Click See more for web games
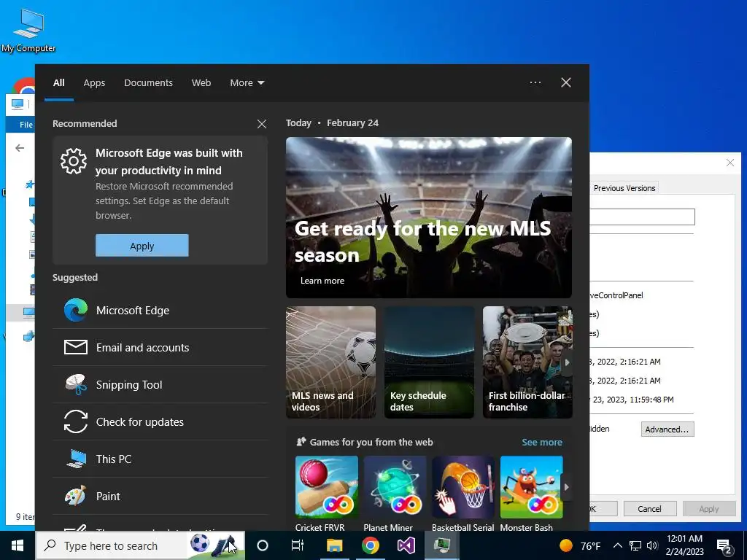The image size is (747, 560). tap(542, 443)
